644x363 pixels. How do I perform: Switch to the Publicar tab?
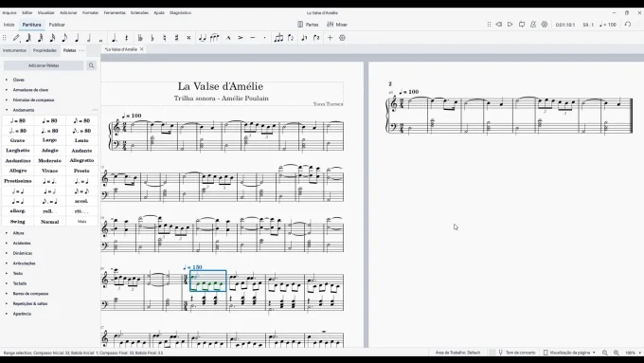[57, 25]
